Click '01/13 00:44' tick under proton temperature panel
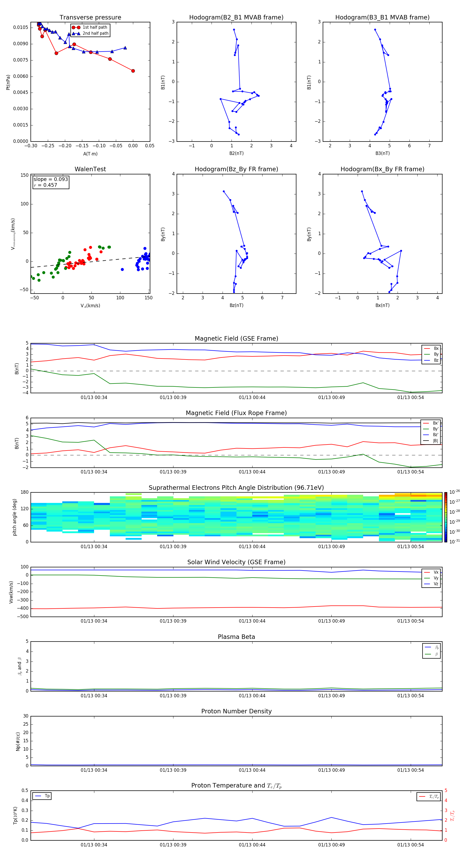The width and height of the screenshot is (473, 868). (252, 845)
